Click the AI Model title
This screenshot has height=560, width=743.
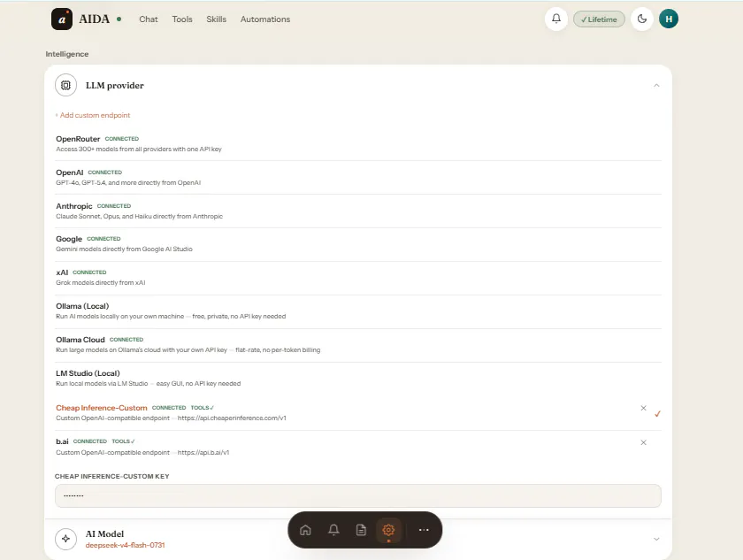click(x=104, y=534)
